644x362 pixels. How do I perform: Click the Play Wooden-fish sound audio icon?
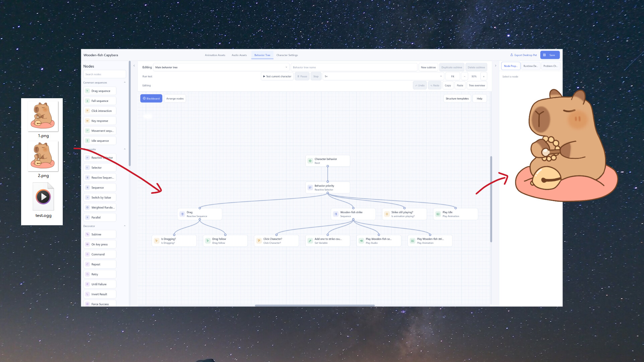coord(361,241)
